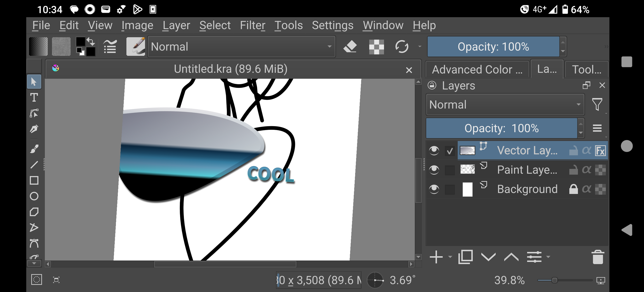Click the Untitled.kra document tab

click(x=230, y=69)
